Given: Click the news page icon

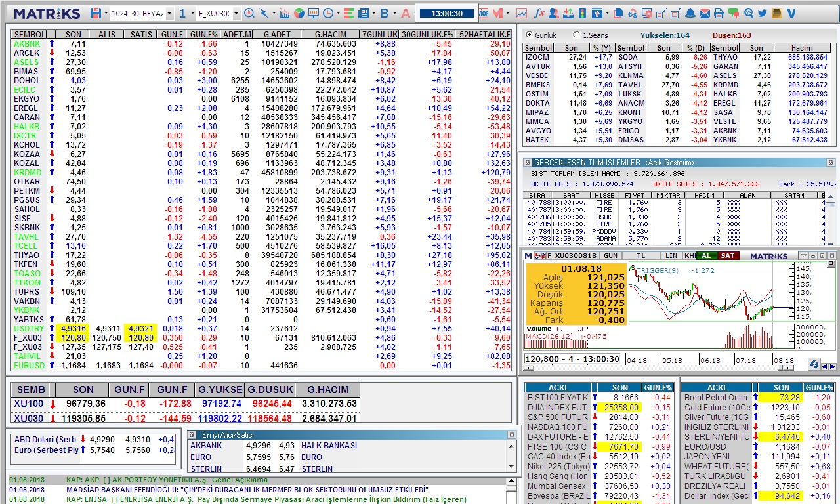Looking at the screenshot, I should click(x=363, y=13).
